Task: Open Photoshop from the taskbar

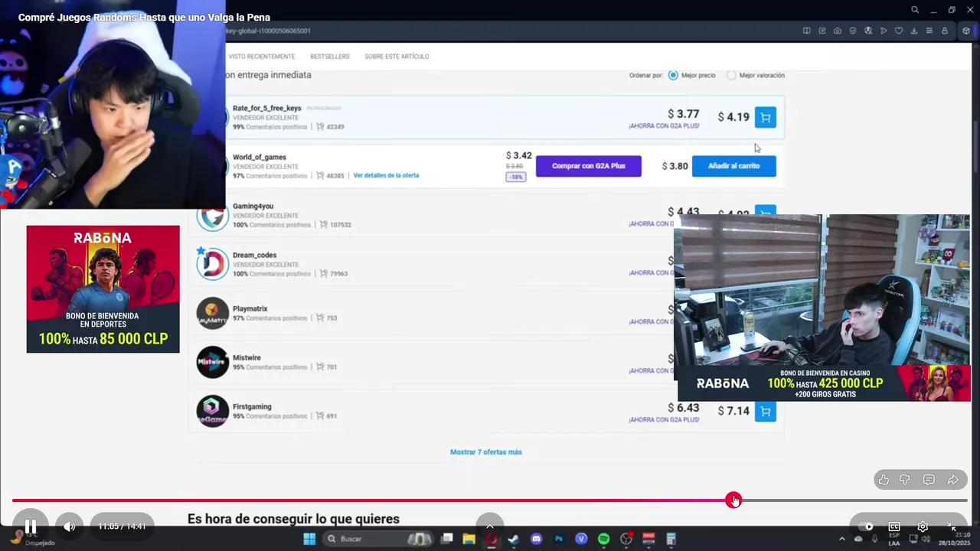Action: 558,539
